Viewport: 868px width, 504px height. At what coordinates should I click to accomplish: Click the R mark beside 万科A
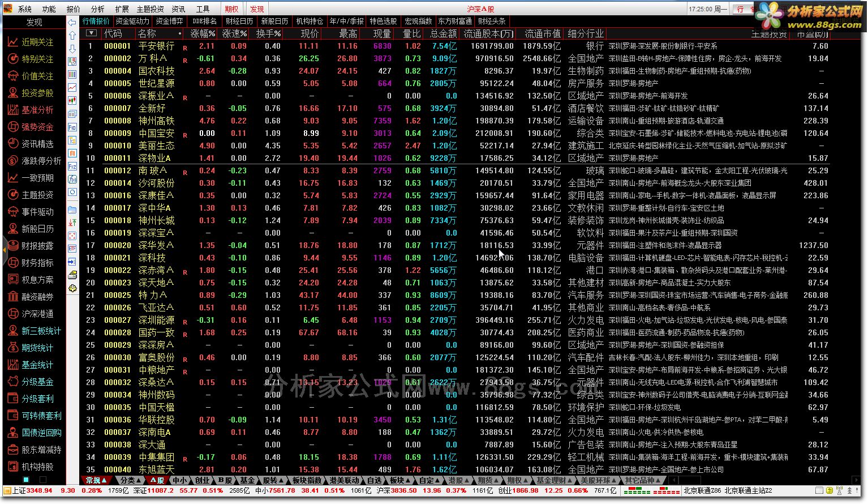(185, 61)
